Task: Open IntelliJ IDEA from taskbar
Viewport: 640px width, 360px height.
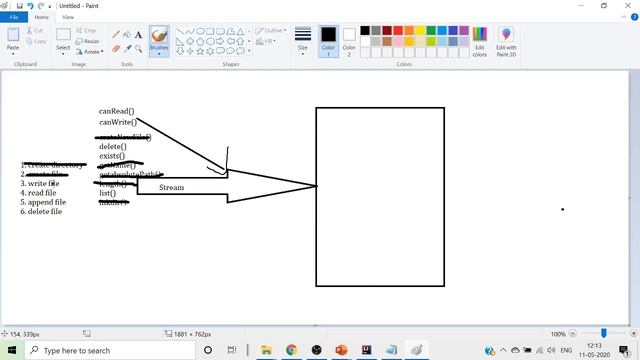Action: coord(367,350)
